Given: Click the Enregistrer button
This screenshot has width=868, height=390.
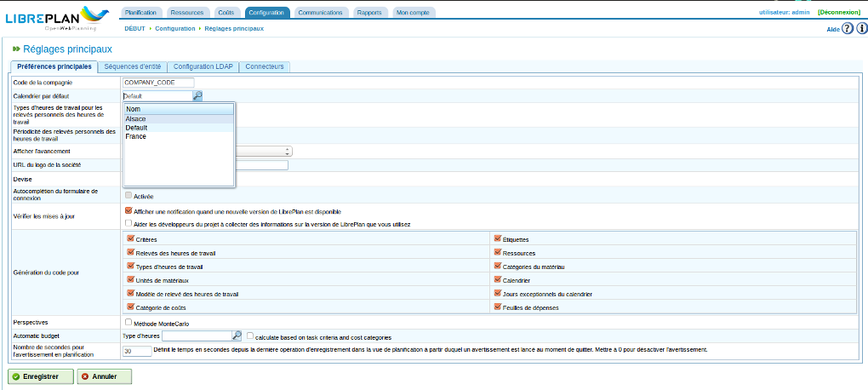Looking at the screenshot, I should click(40, 376).
